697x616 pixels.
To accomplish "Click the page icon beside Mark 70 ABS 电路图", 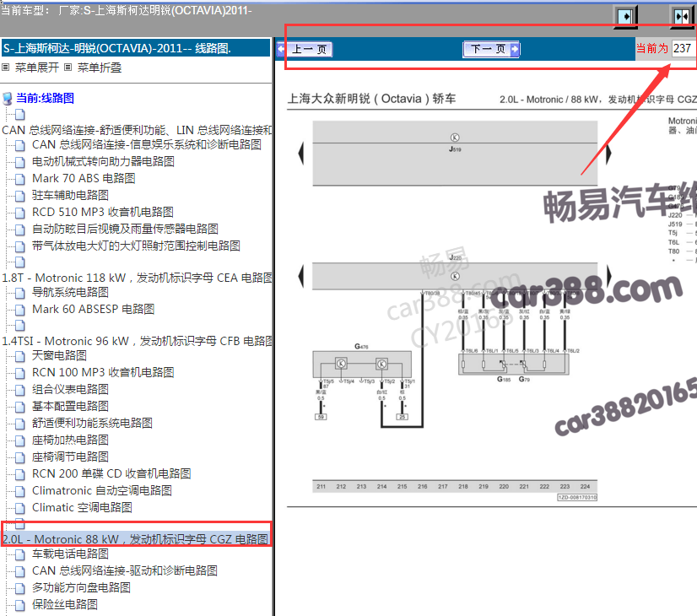I will (20, 179).
